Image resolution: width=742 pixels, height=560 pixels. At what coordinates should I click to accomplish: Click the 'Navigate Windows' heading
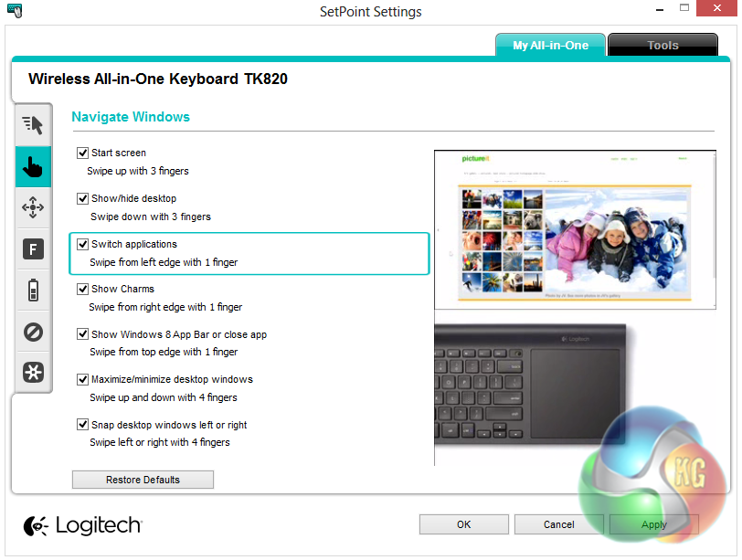pyautogui.click(x=131, y=117)
